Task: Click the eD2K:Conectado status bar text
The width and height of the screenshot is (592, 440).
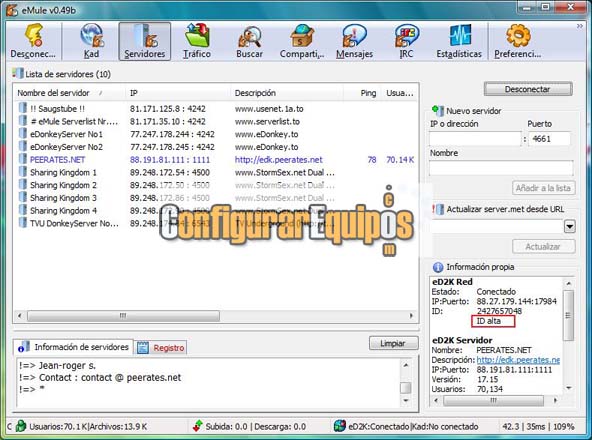Action: click(379, 426)
